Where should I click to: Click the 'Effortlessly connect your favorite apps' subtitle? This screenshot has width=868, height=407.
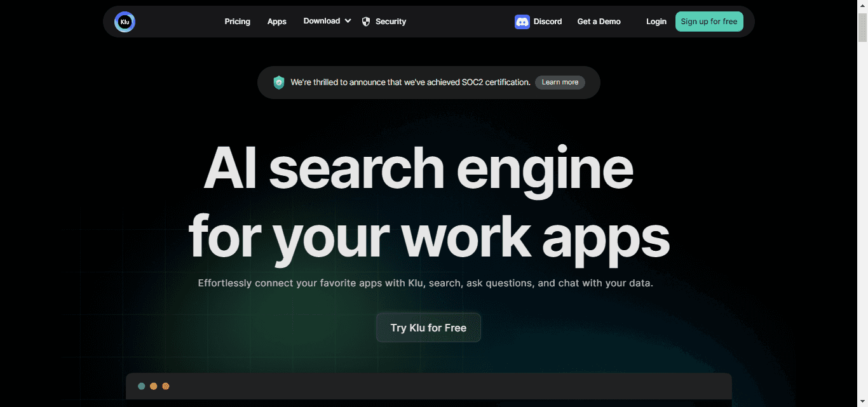coord(425,283)
